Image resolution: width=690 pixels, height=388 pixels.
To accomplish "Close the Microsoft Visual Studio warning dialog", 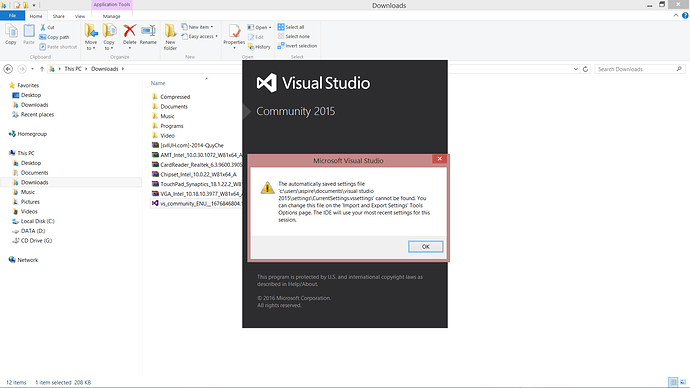I will 439,159.
